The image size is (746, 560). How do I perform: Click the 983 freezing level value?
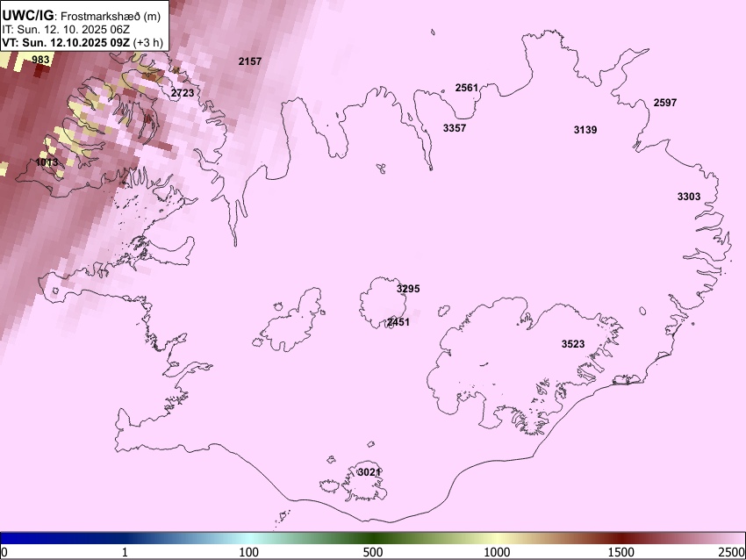[x=40, y=60]
